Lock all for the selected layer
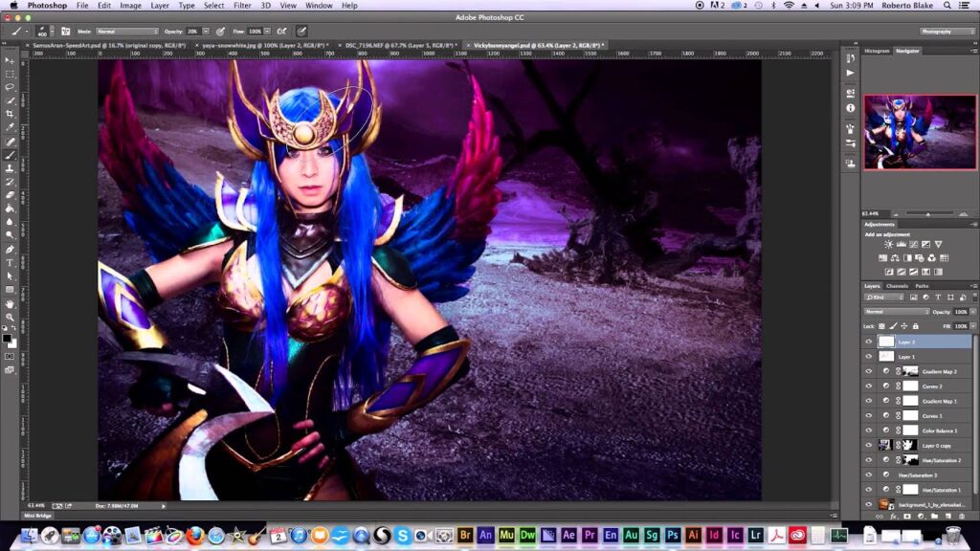Screen dimensions: 980x551 click(916, 326)
